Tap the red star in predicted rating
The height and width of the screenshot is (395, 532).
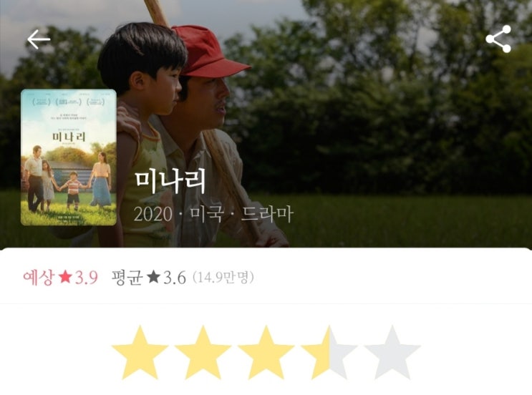(x=65, y=277)
